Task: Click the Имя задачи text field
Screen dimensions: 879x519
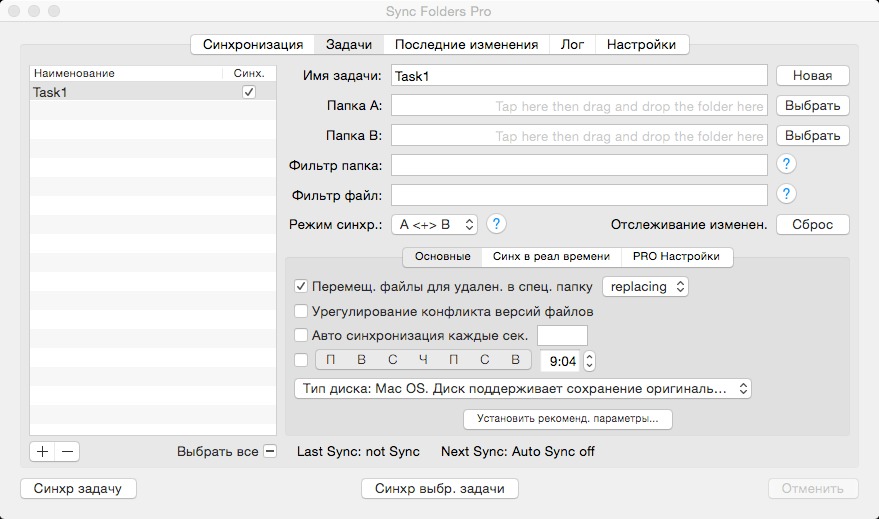Action: pyautogui.click(x=578, y=75)
